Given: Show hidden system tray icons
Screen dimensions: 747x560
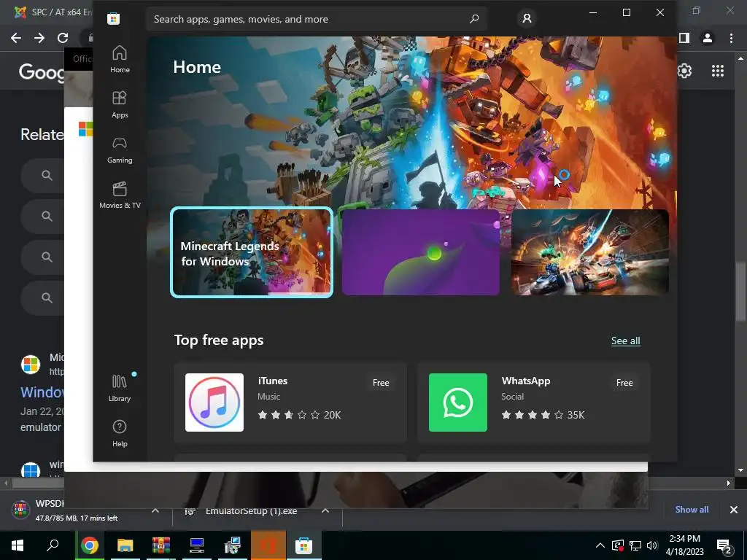Looking at the screenshot, I should click(x=600, y=545).
